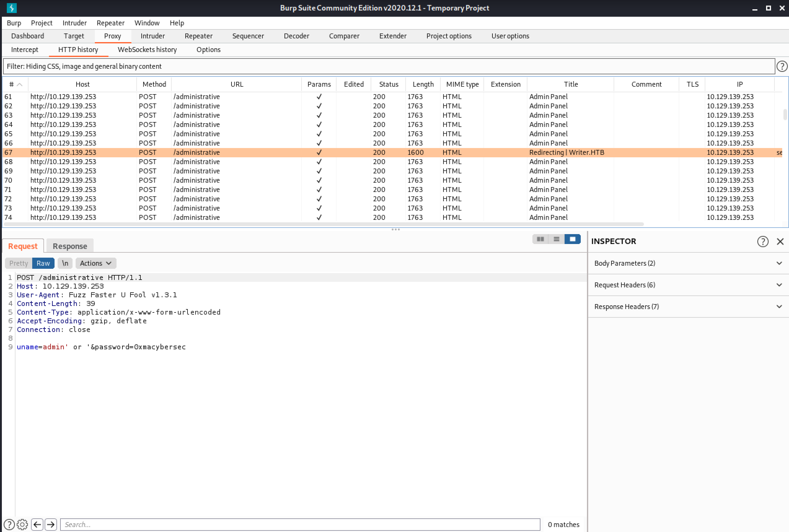Click the request body line uname=admin
This screenshot has height=532, width=789.
101,347
